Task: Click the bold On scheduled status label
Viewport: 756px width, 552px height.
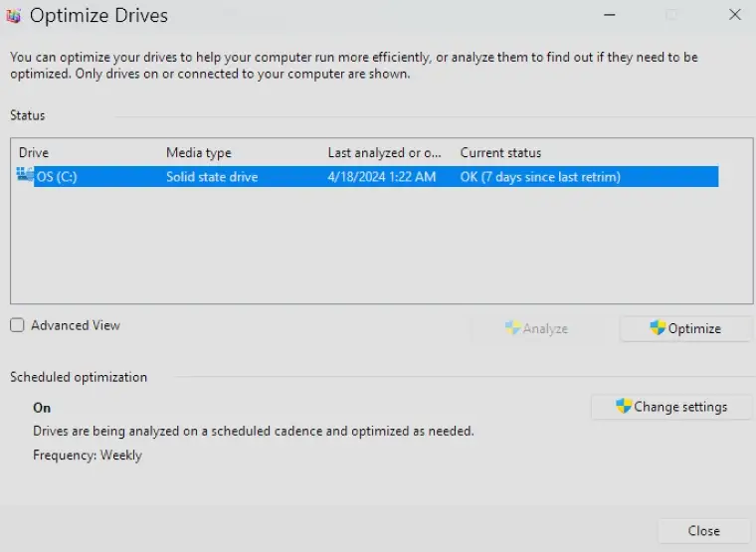Action: 42,408
